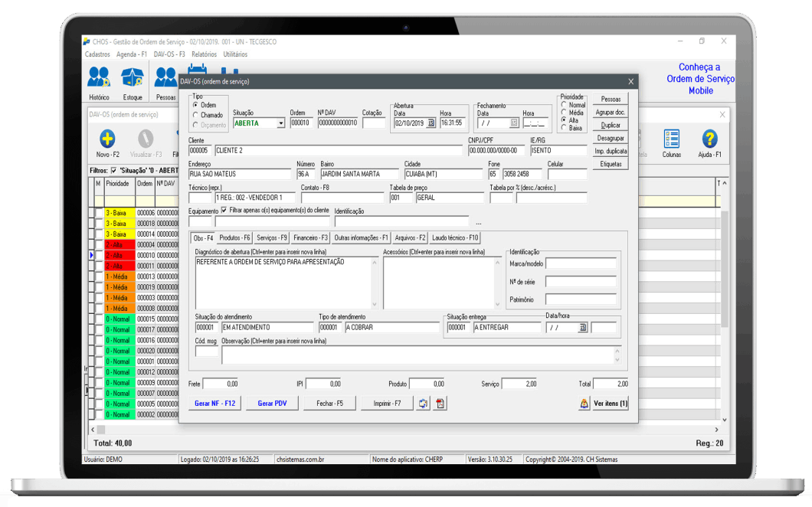Set priority to Baixa

(x=564, y=128)
